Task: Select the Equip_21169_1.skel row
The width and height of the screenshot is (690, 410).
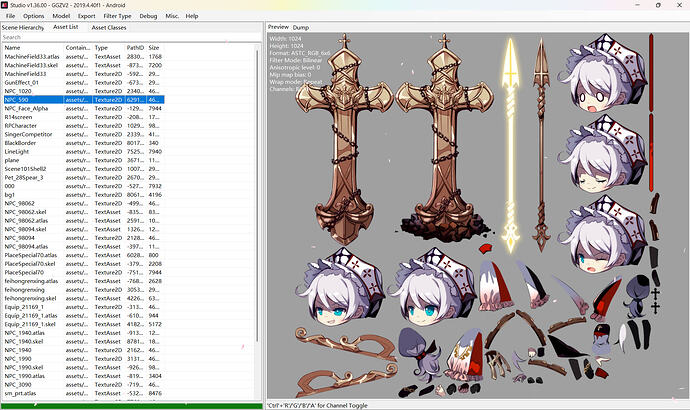Action: coord(84,324)
